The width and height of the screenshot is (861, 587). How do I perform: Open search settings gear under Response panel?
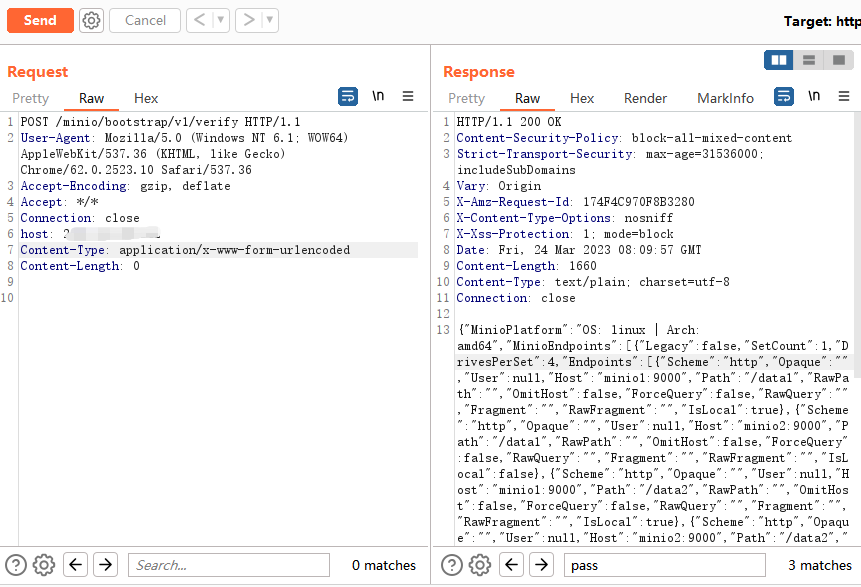pyautogui.click(x=480, y=565)
